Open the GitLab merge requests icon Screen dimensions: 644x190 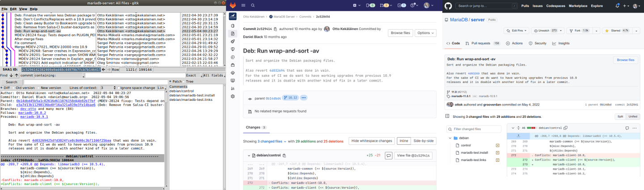point(386,5)
